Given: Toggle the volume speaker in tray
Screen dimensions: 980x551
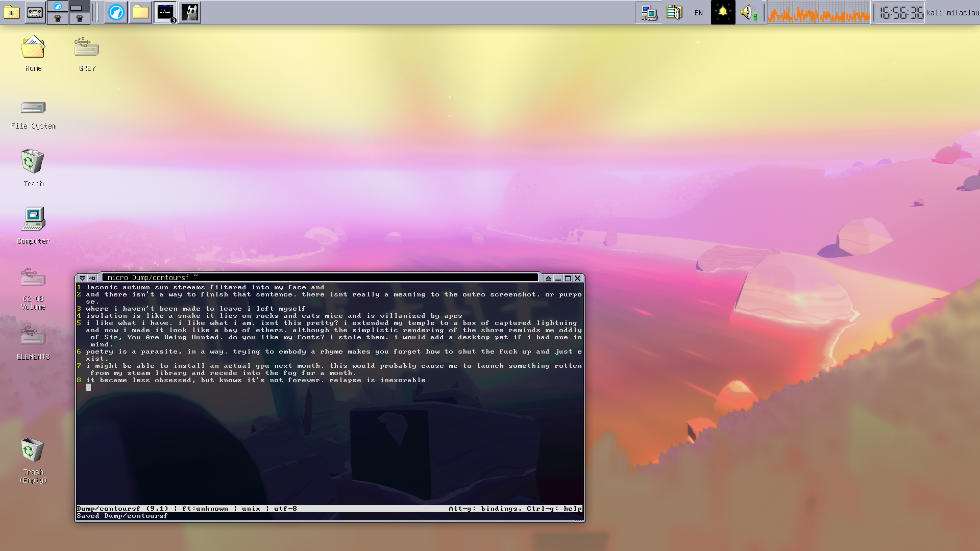Looking at the screenshot, I should coord(748,12).
